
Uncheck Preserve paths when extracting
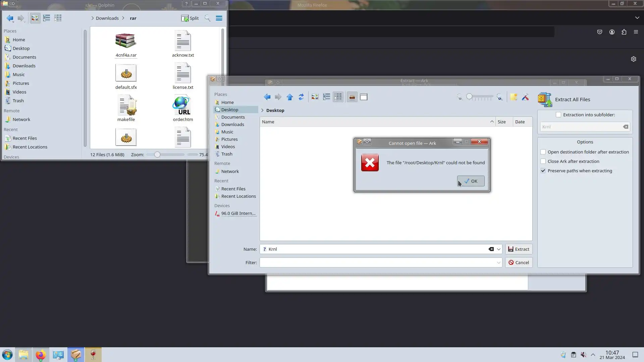click(x=543, y=171)
